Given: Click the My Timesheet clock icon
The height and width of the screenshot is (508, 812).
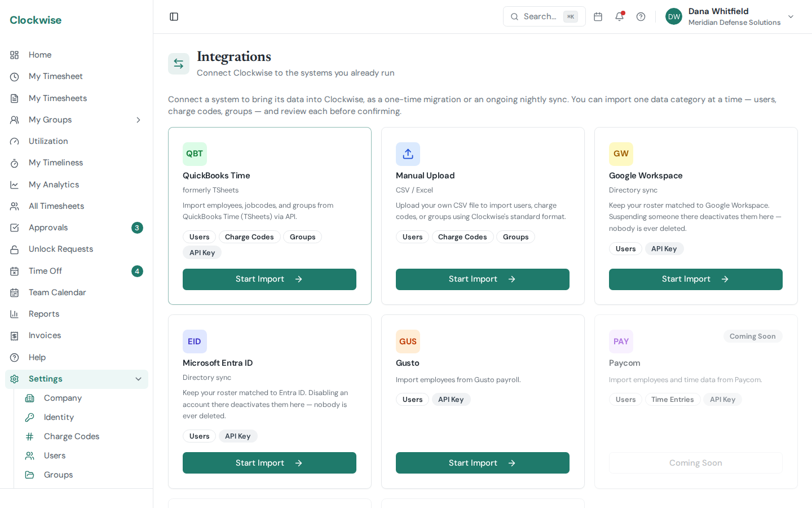Looking at the screenshot, I should [x=15, y=77].
